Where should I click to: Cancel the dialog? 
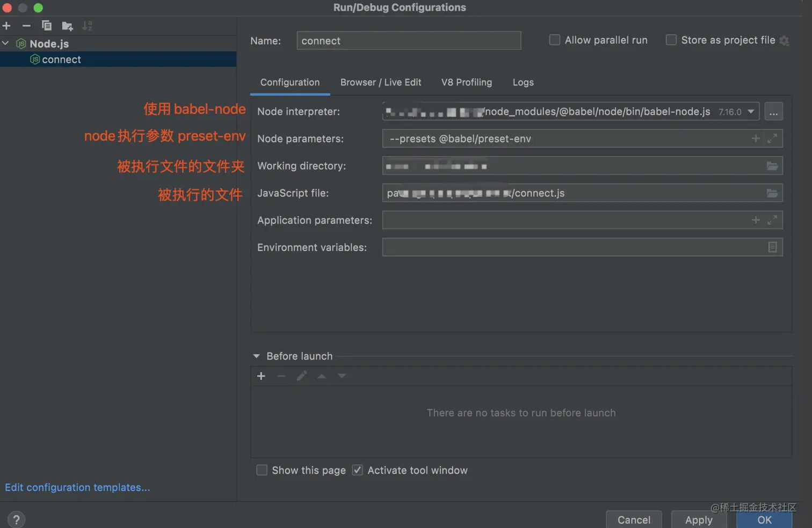pyautogui.click(x=634, y=519)
